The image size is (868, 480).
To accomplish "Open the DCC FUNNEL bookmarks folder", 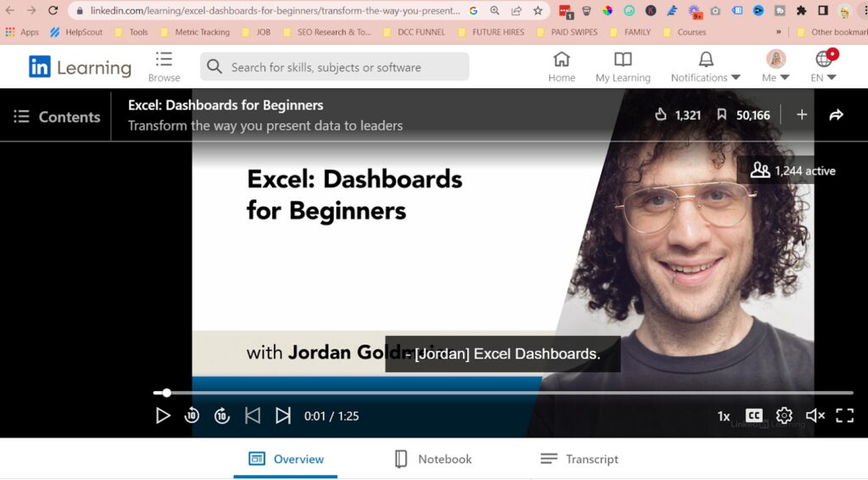I will click(x=414, y=32).
